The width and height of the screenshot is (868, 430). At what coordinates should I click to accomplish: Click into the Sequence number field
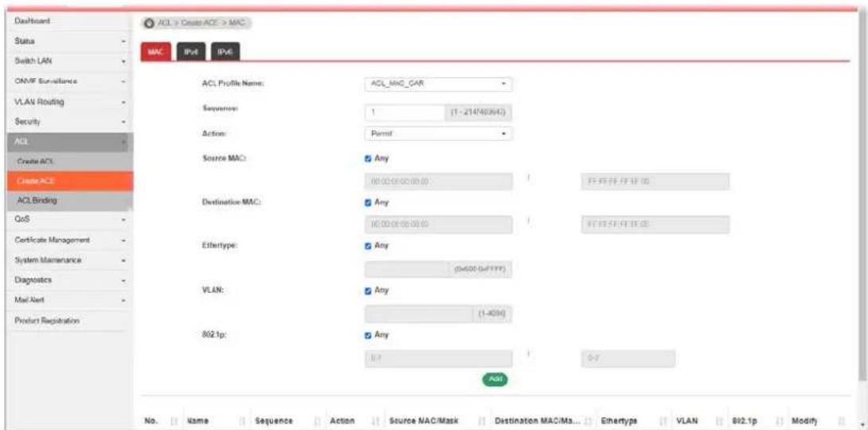coord(404,113)
